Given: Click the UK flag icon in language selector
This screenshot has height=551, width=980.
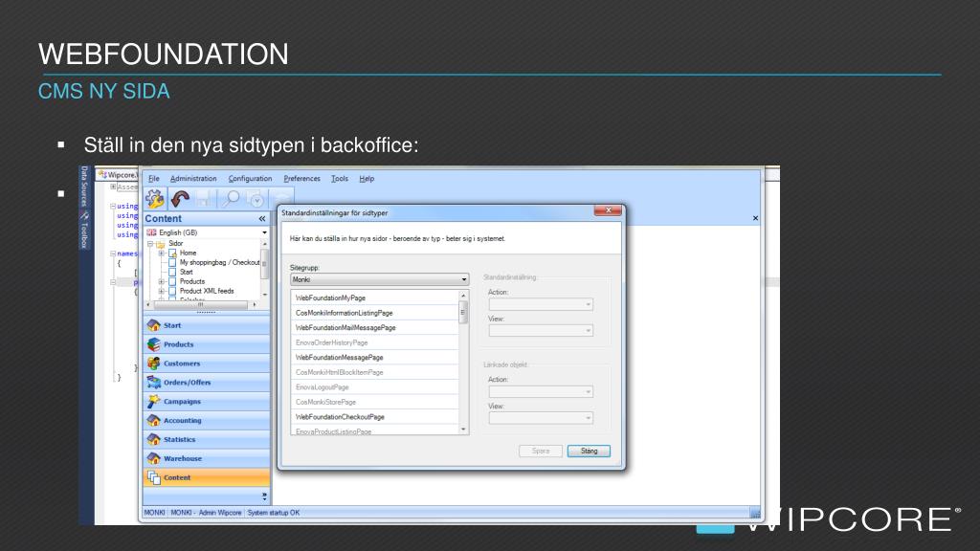Looking at the screenshot, I should pos(151,232).
